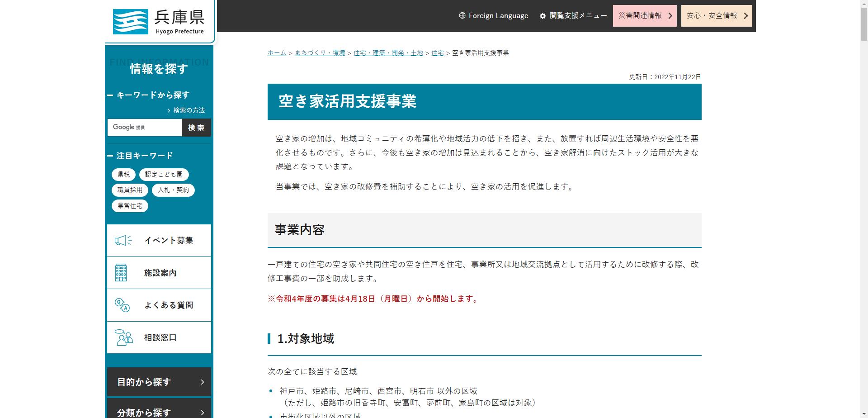Click the Hyogo Prefecture logo
The width and height of the screenshot is (868, 418).
pyautogui.click(x=159, y=21)
